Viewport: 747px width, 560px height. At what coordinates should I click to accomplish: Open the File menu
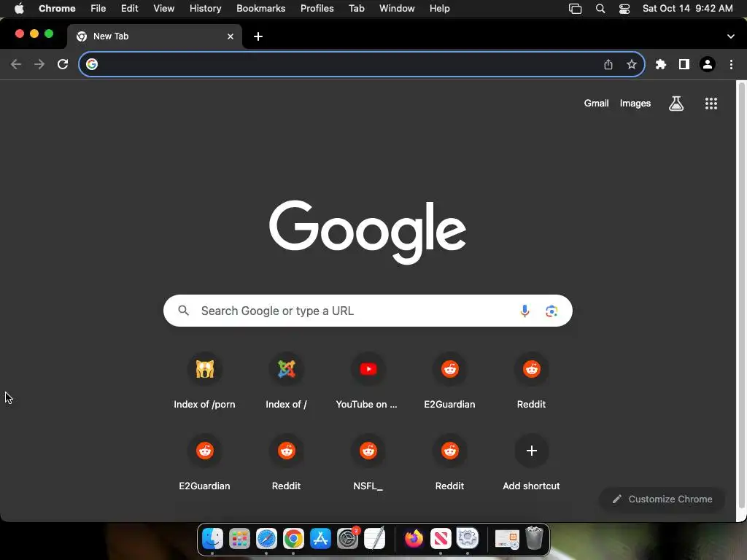pyautogui.click(x=98, y=9)
